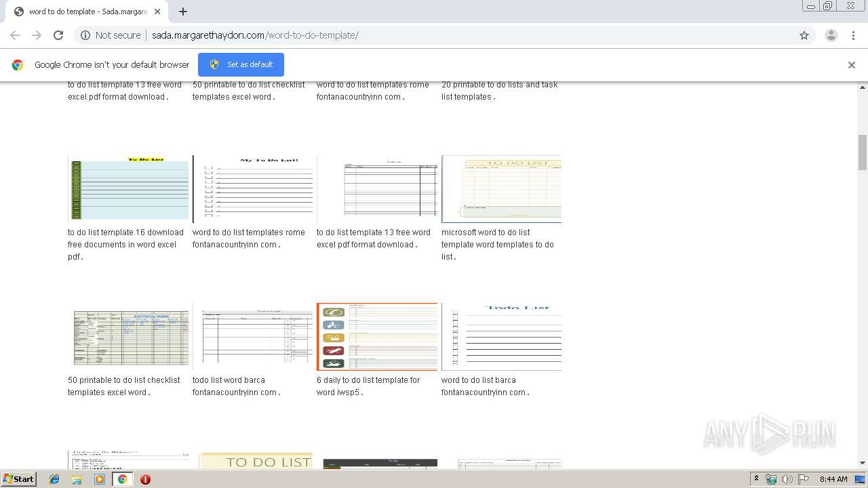
Task: Click the scrollbar up arrow
Action: [863, 87]
